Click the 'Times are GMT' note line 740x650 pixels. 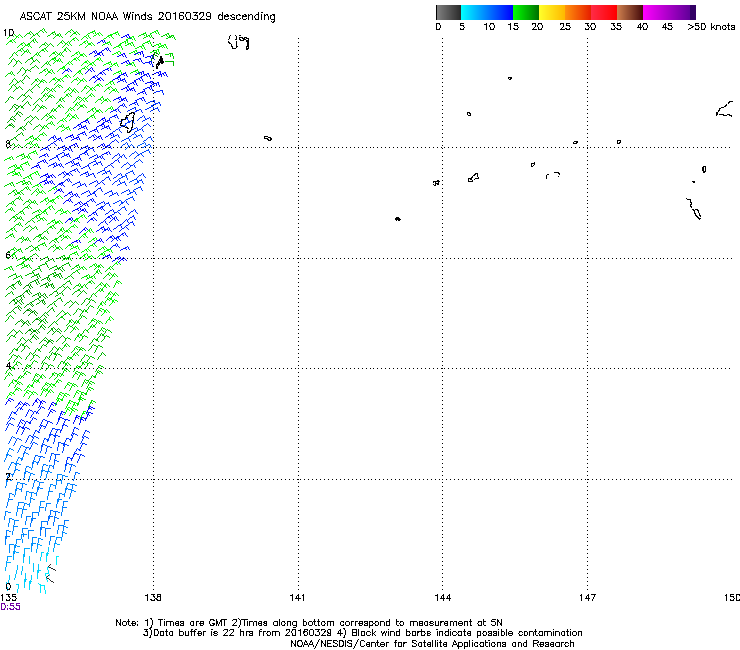point(309,623)
